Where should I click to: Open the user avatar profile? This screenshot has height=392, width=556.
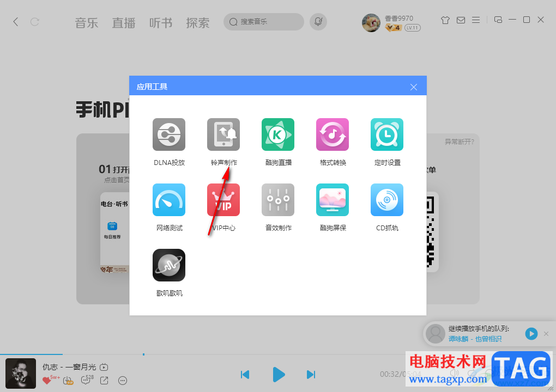[371, 23]
